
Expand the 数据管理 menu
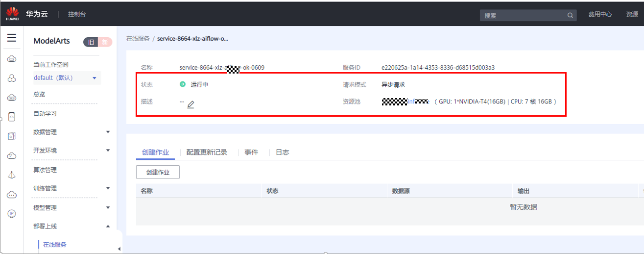point(108,132)
